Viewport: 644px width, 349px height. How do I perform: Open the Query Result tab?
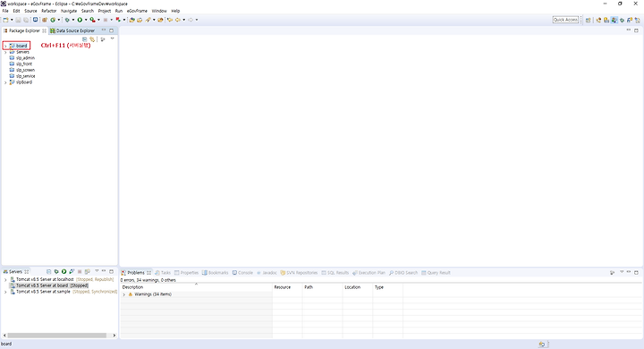click(x=436, y=273)
